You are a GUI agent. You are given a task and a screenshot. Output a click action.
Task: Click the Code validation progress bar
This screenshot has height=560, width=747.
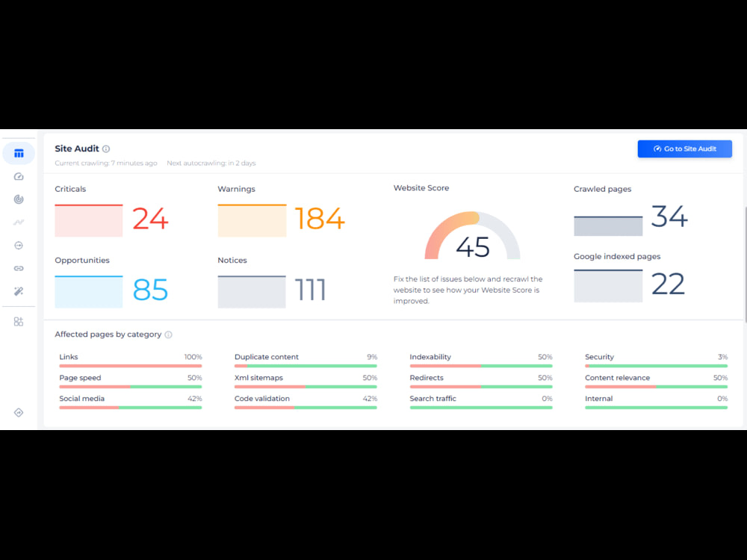click(306, 408)
